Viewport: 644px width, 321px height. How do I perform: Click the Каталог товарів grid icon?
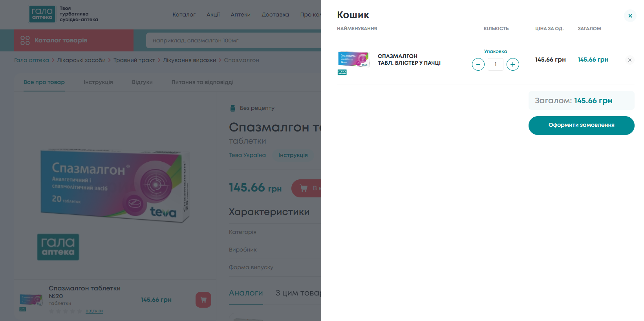click(25, 40)
